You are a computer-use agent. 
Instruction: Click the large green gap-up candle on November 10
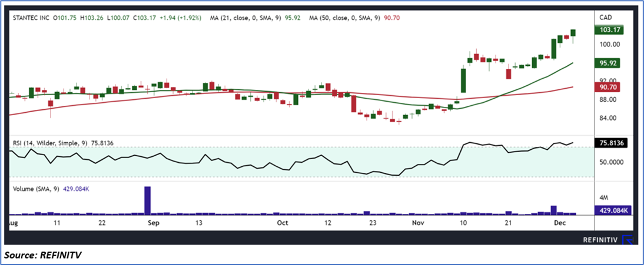click(463, 79)
